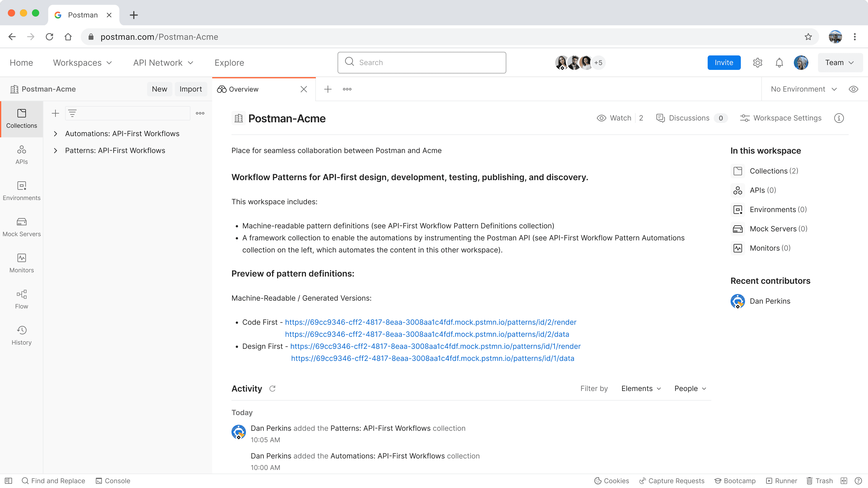This screenshot has width=868, height=488.
Task: Toggle Watch on the workspace
Action: pyautogui.click(x=614, y=118)
